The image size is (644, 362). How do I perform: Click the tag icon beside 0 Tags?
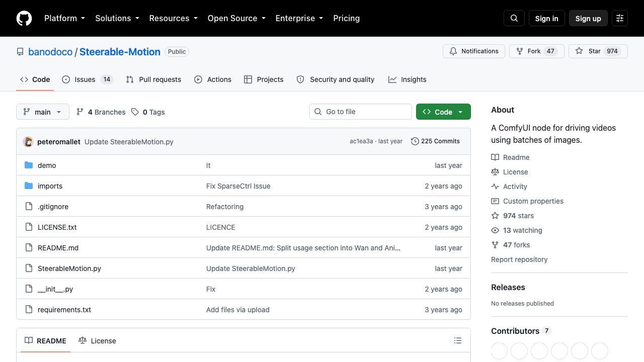(135, 112)
